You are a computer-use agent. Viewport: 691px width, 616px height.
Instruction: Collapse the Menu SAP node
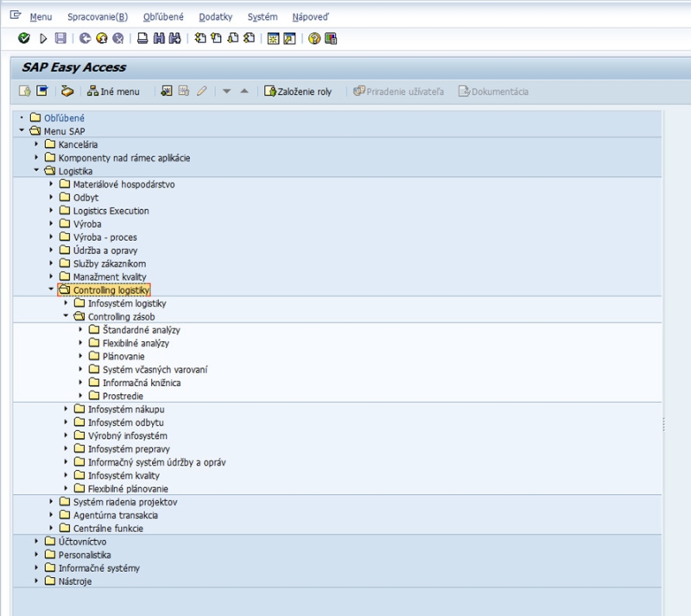[22, 130]
